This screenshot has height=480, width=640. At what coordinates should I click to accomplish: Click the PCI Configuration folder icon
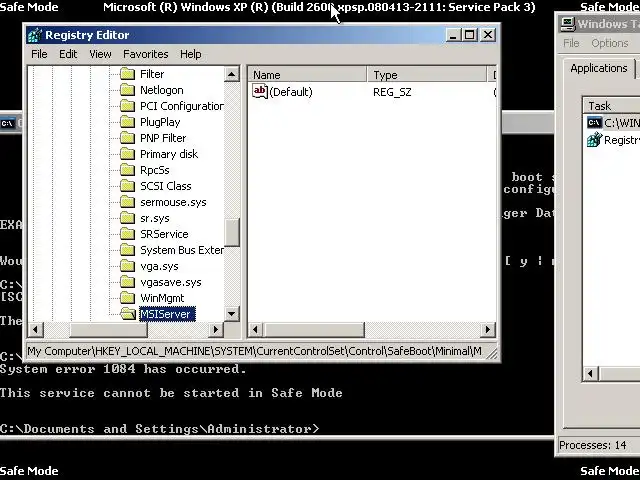click(128, 106)
